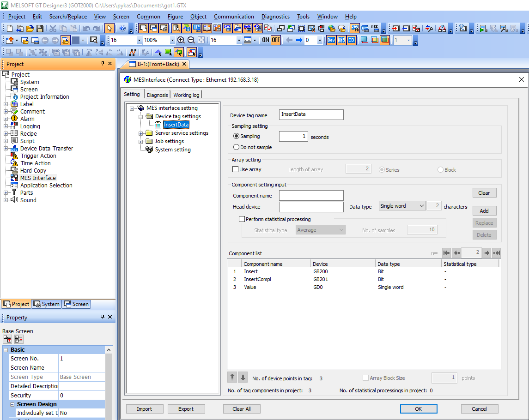Screen dimensions: 529x420
Task: Collapse the Basic property section
Action: point(6,350)
